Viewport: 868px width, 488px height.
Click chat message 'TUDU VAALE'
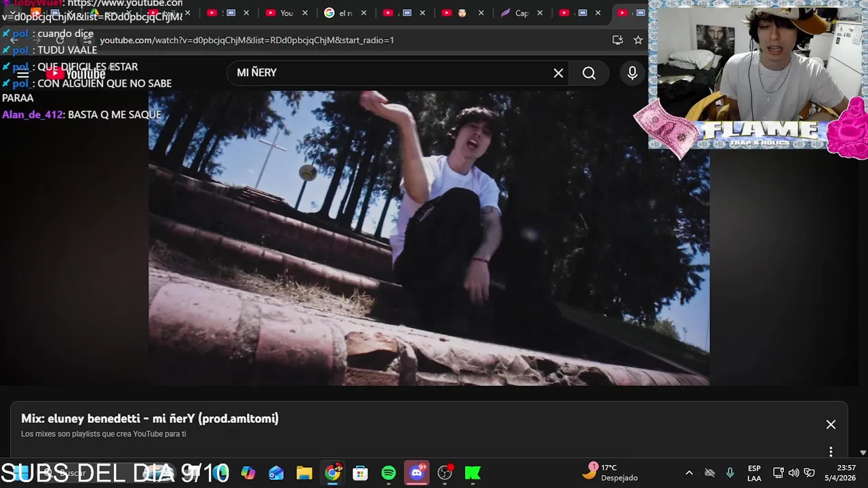[67, 50]
